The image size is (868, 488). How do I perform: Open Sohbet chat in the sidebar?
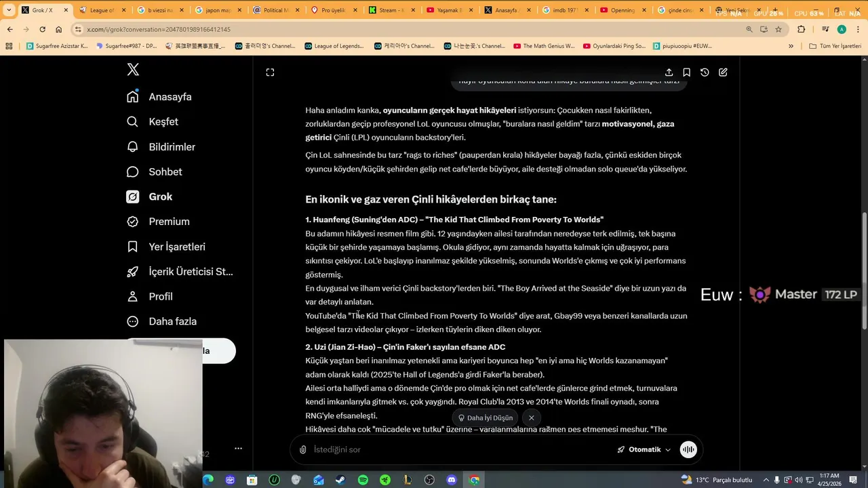(x=155, y=172)
